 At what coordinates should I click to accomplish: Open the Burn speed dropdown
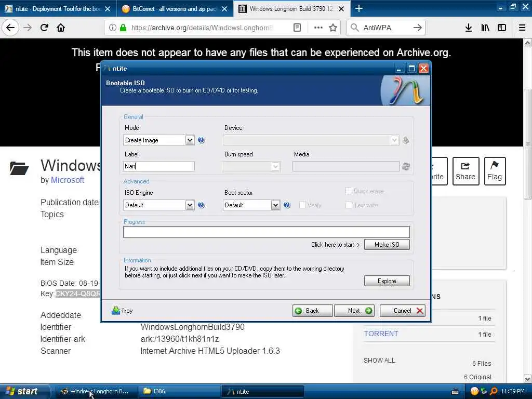[x=275, y=166]
